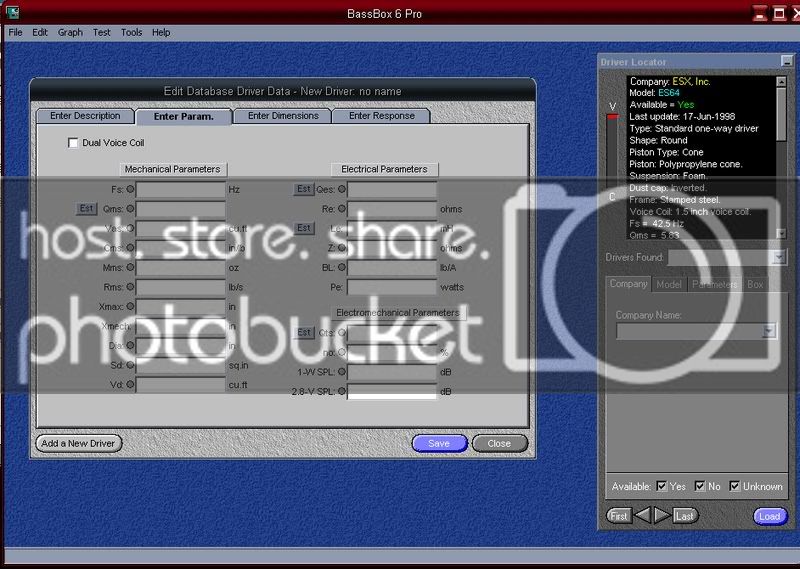Load the selected driver
Image resolution: width=800 pixels, height=569 pixels.
[x=770, y=516]
